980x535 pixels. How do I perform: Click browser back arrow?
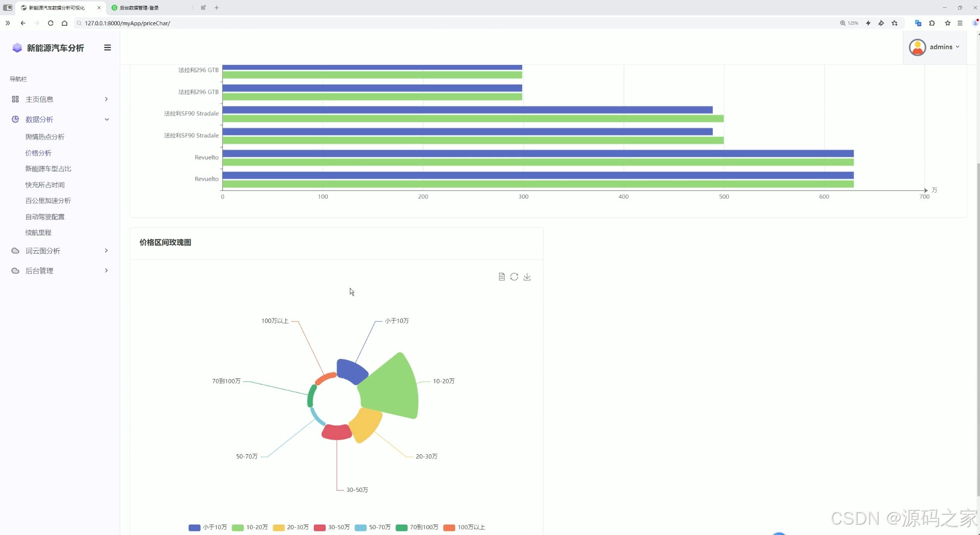tap(23, 23)
